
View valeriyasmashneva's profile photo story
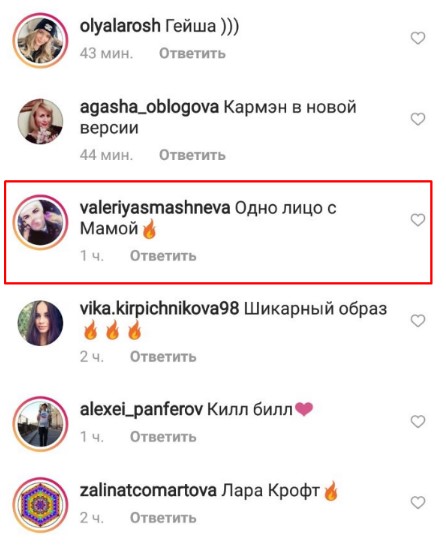point(40,222)
